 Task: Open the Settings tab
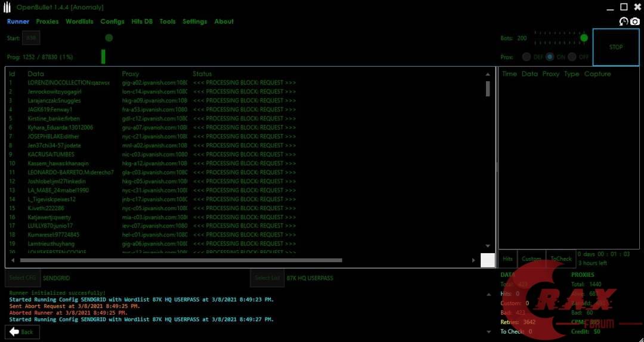(x=194, y=21)
